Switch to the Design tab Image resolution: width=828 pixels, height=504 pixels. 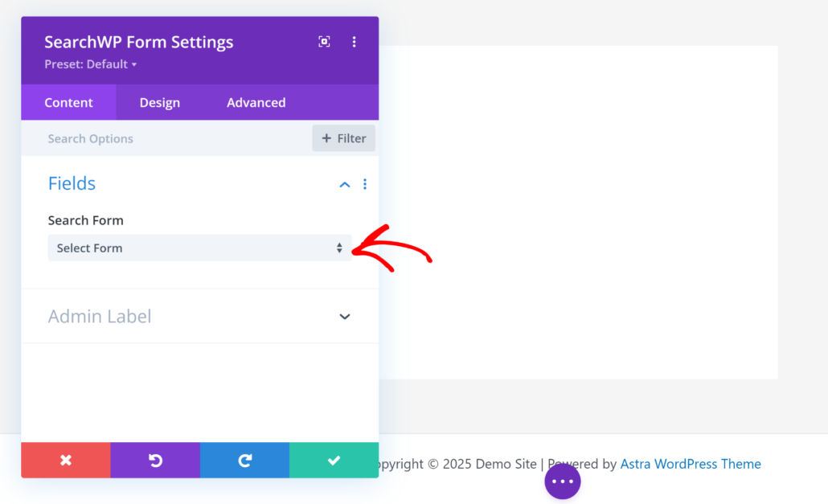coord(159,102)
